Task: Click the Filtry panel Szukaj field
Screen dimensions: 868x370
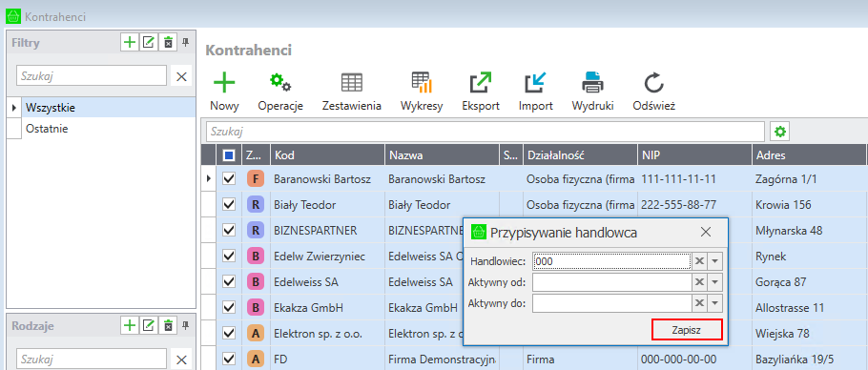Action: (92, 76)
